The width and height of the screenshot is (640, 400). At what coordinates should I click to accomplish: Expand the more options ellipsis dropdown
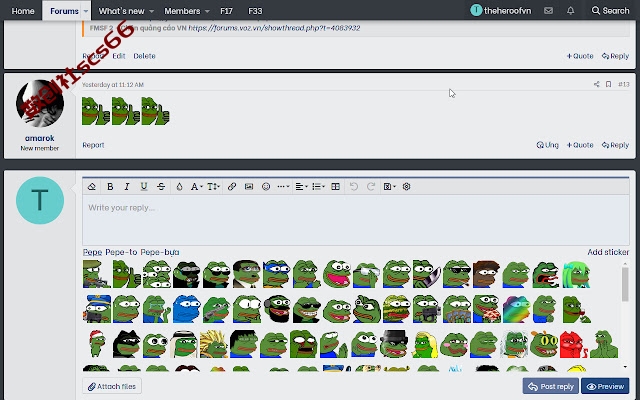click(283, 187)
